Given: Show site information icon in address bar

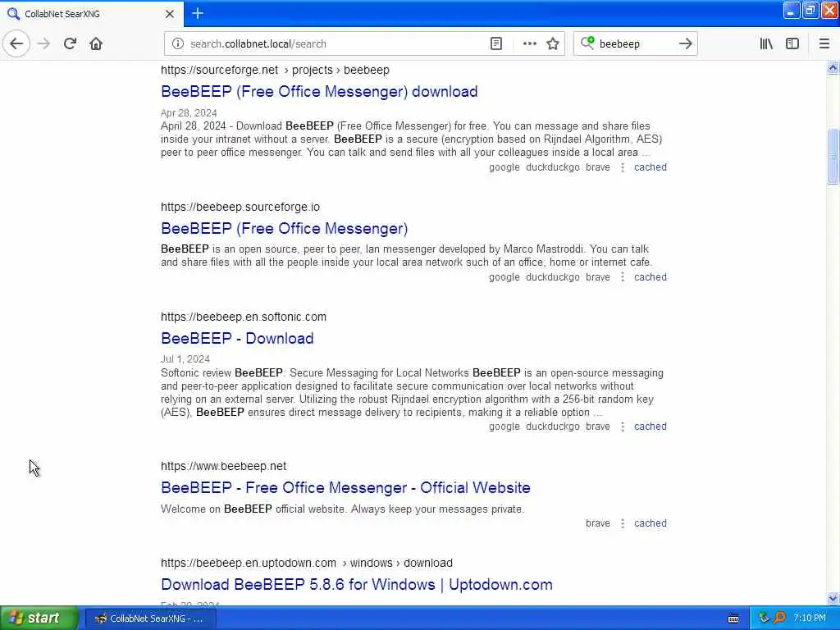Looking at the screenshot, I should pos(177,43).
